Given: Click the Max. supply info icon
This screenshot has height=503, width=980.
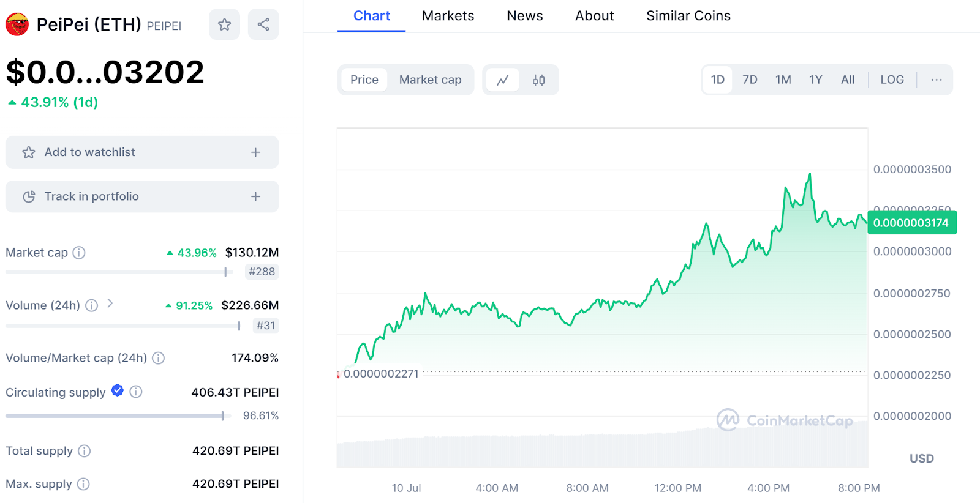Looking at the screenshot, I should 83,484.
